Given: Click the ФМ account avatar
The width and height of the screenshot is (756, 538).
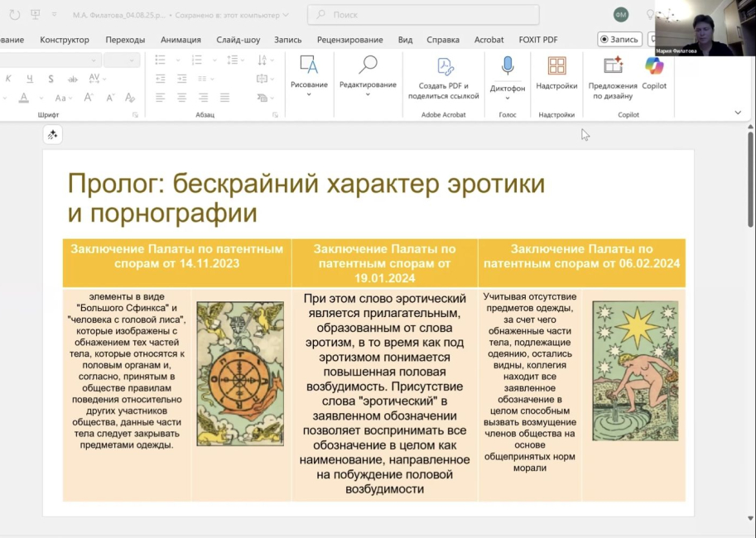Looking at the screenshot, I should click(x=620, y=15).
